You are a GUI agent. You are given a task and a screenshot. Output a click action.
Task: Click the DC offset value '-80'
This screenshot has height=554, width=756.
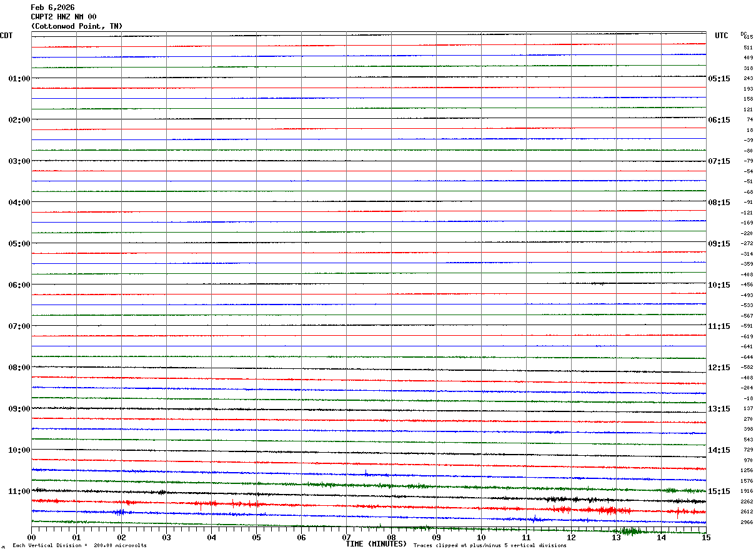coord(748,151)
